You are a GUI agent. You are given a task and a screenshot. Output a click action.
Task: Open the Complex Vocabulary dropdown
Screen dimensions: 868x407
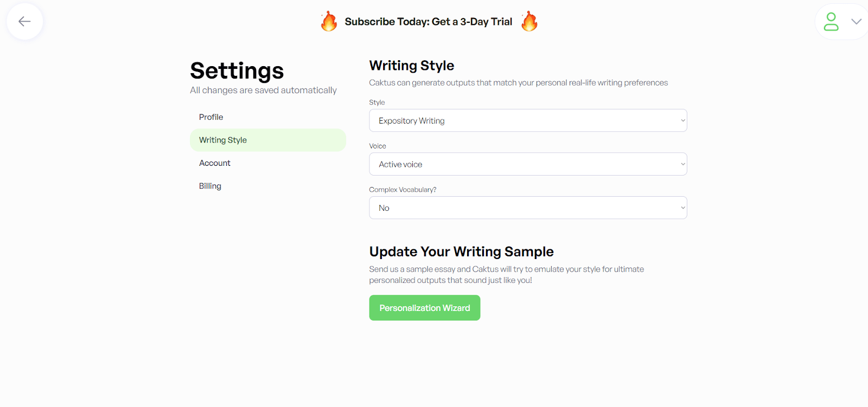tap(527, 208)
